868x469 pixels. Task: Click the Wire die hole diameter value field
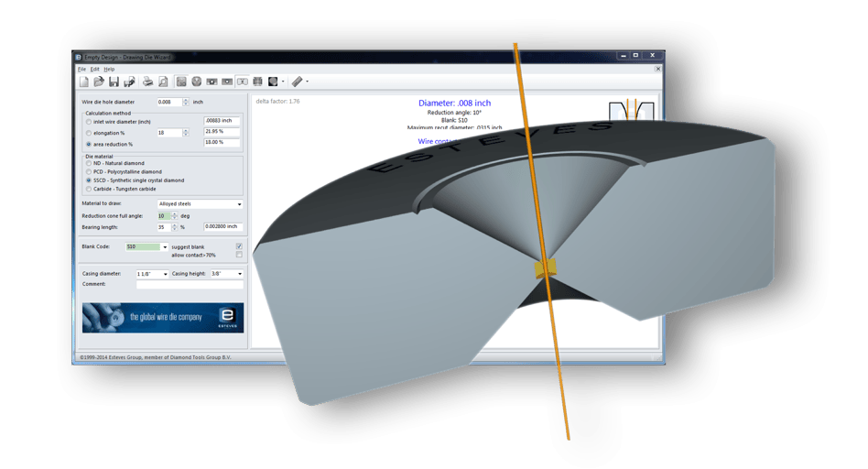[169, 102]
